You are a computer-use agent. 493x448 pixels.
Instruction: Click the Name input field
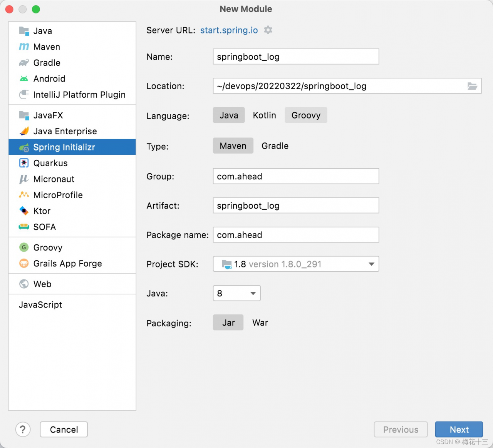(x=296, y=57)
